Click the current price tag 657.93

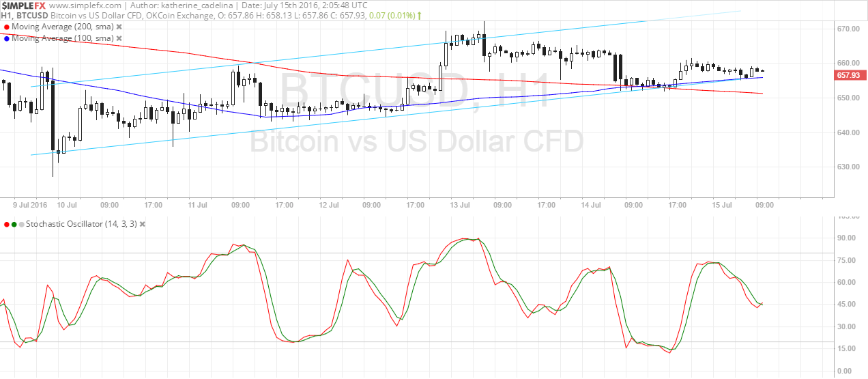[851, 74]
